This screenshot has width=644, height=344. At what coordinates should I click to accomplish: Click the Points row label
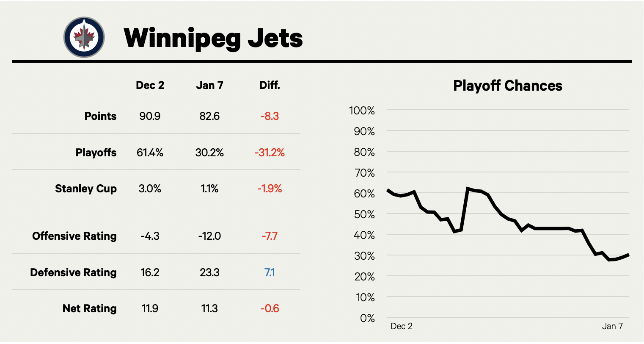pos(100,116)
